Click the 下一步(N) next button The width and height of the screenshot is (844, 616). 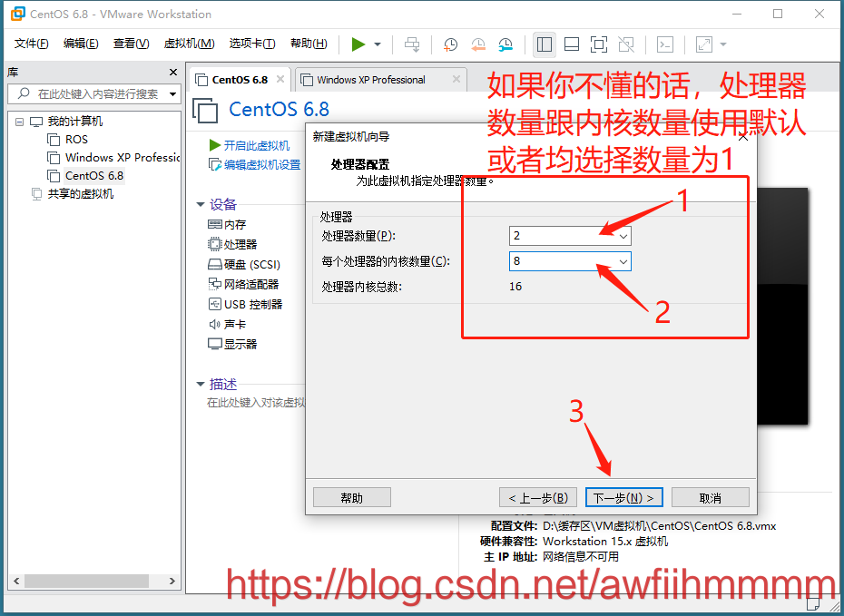[623, 498]
